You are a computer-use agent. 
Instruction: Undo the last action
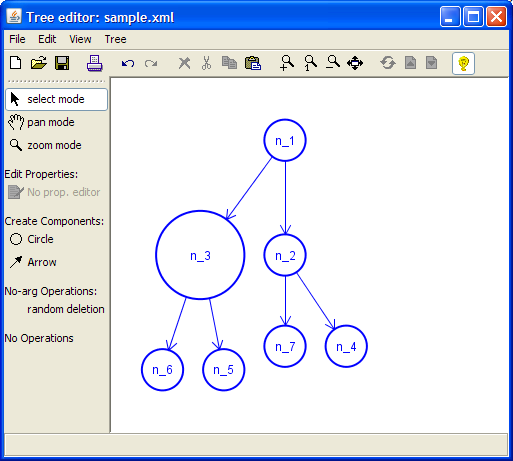click(x=128, y=63)
